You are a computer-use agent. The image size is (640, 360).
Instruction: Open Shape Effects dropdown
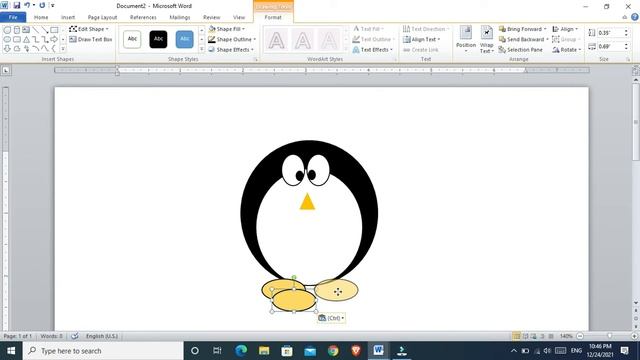pos(231,49)
